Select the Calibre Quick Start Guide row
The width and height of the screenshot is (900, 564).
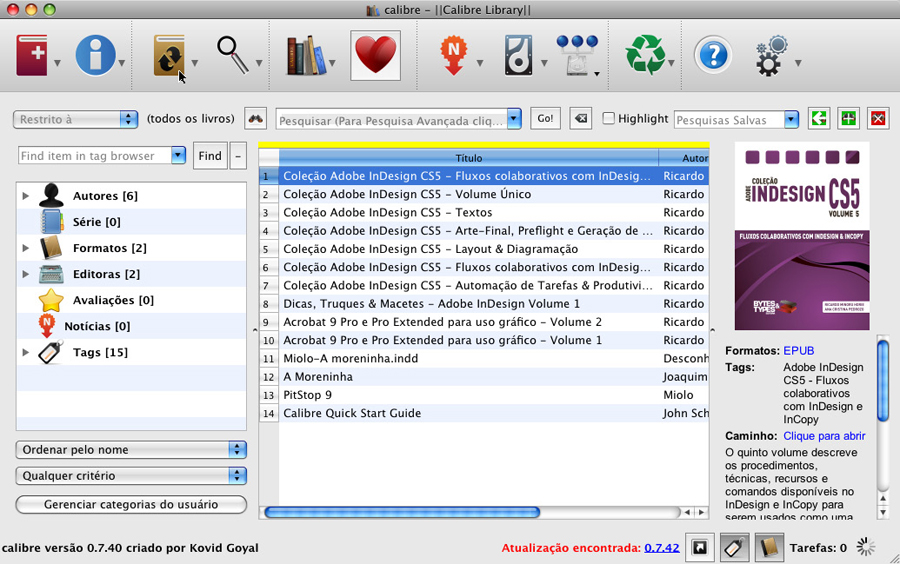[484, 413]
